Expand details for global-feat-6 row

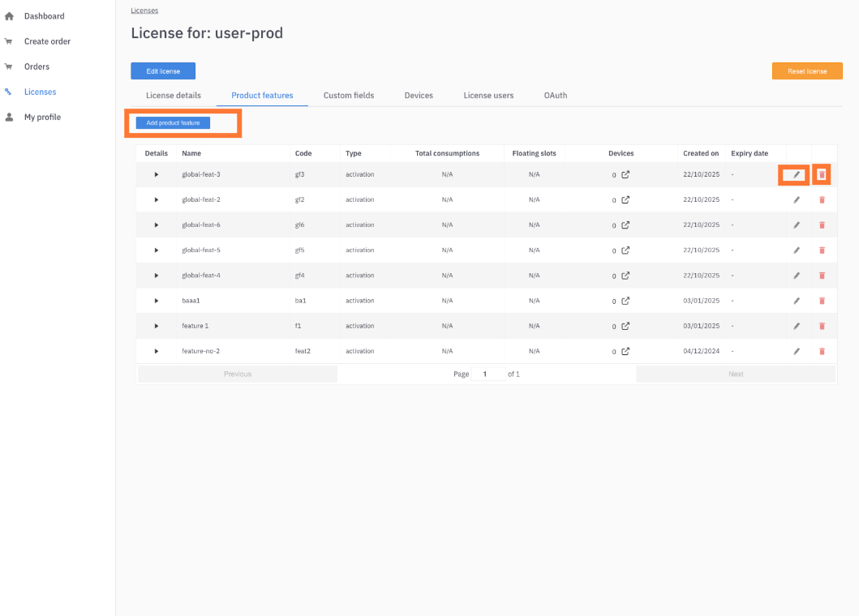(157, 225)
